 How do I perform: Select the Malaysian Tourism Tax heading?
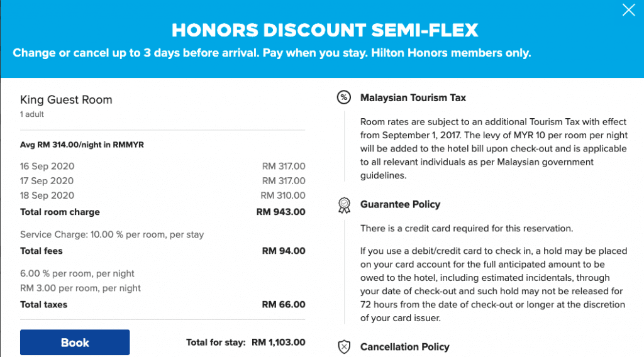413,97
